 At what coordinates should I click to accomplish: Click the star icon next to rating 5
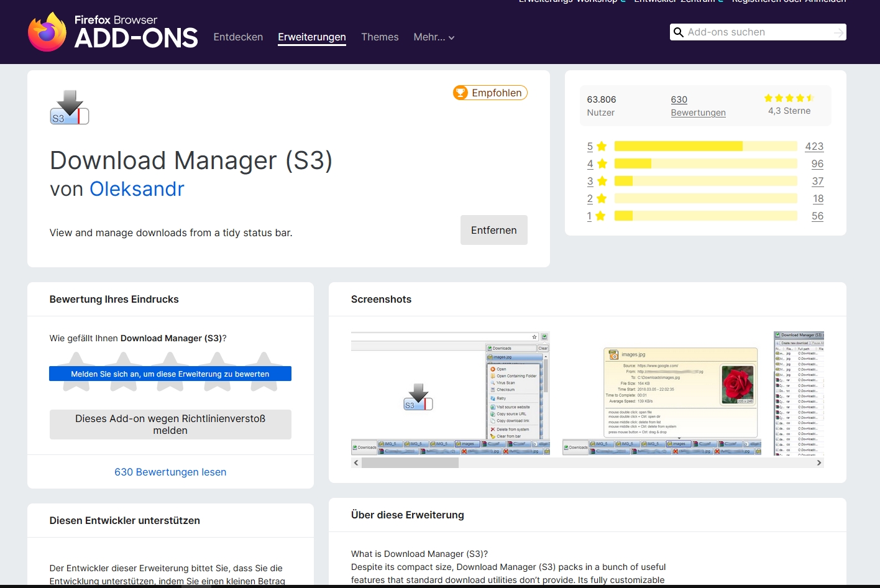[601, 146]
